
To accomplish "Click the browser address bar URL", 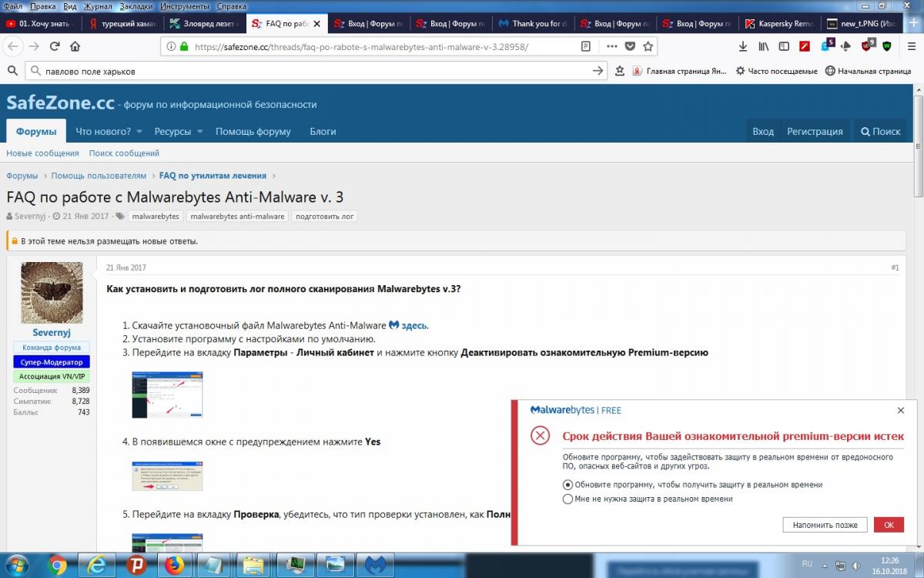I will (x=362, y=46).
